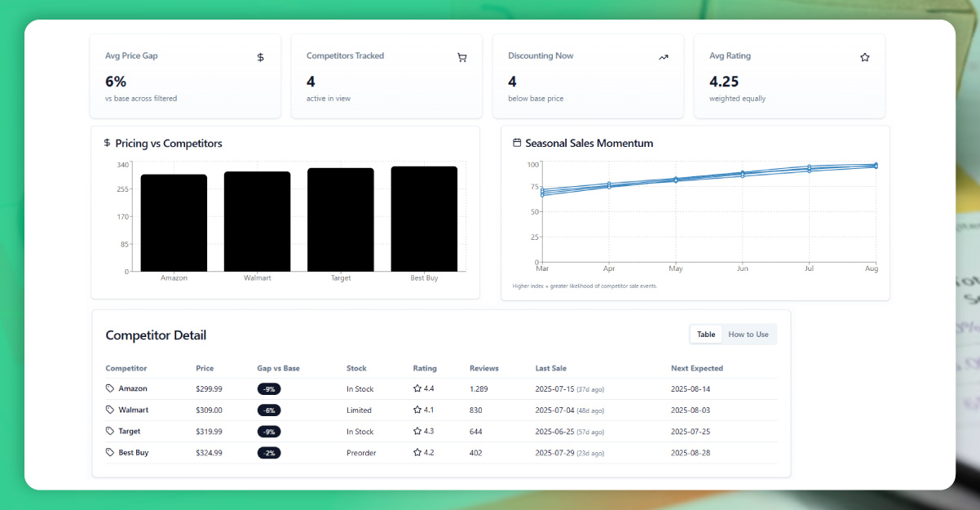Click the Best Buy bar in the pricing chart
Image resolution: width=980 pixels, height=510 pixels.
pyautogui.click(x=424, y=219)
